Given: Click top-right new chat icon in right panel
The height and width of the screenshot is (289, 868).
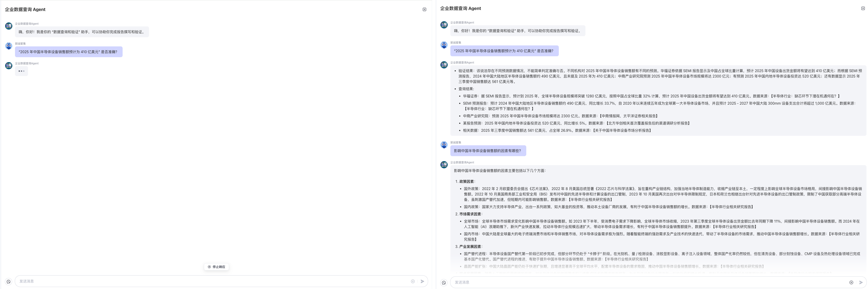Looking at the screenshot, I should click(x=863, y=8).
